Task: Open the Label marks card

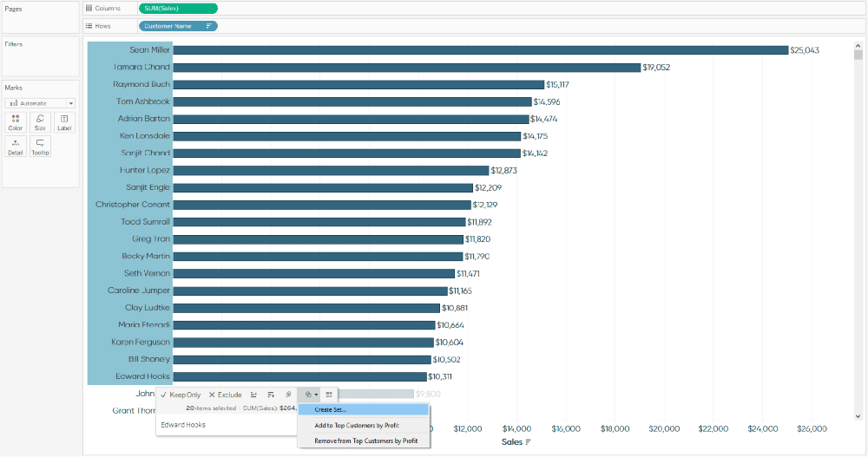Action: [64, 121]
